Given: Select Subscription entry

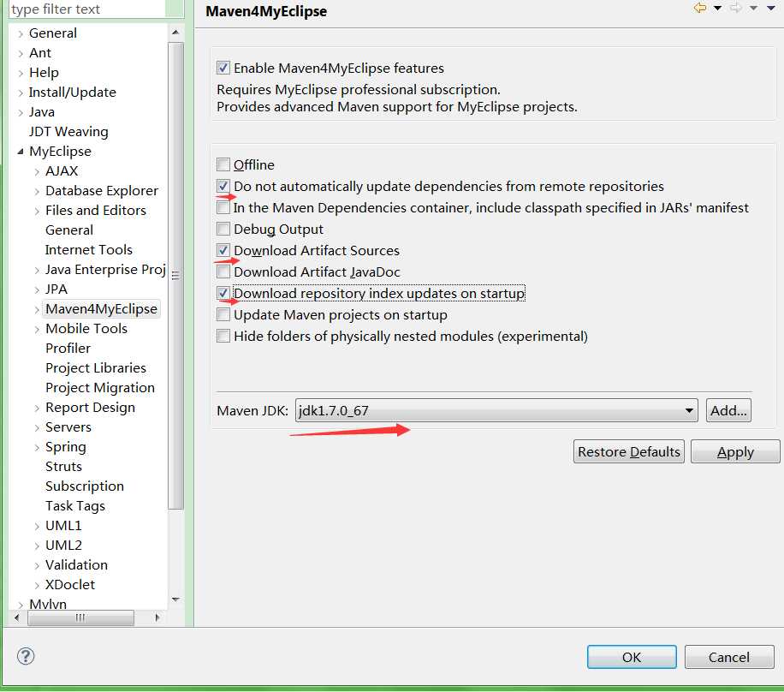Looking at the screenshot, I should pos(85,486).
